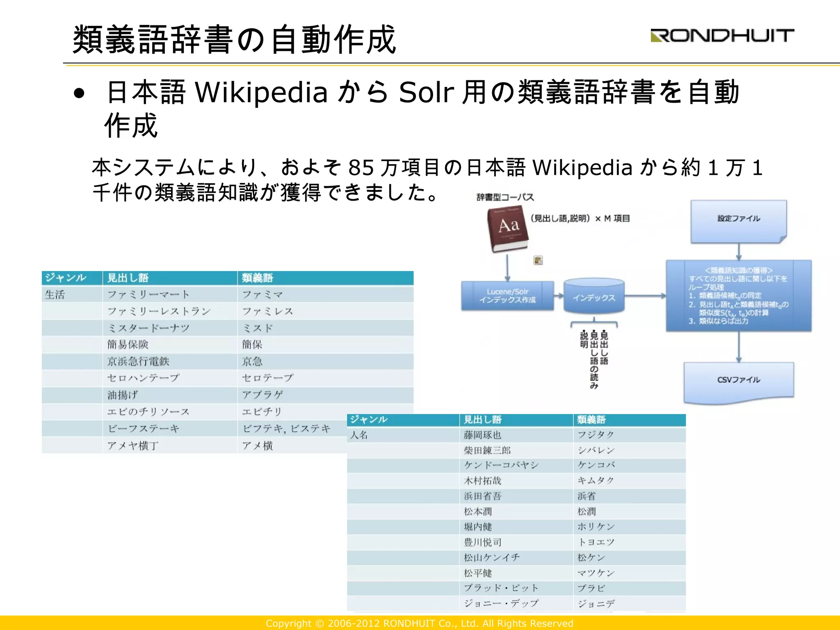Select the アメヤ横丁 cell

[170, 445]
